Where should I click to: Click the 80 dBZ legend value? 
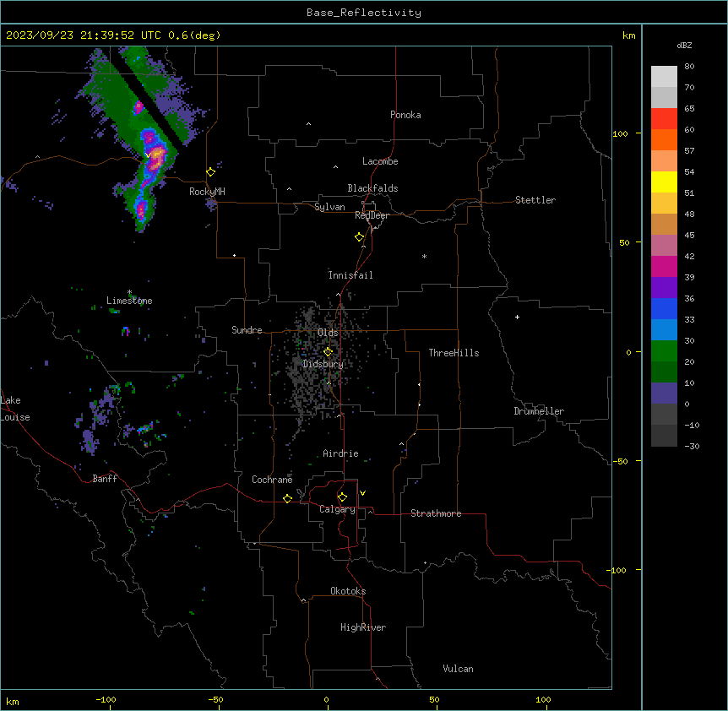pyautogui.click(x=689, y=67)
